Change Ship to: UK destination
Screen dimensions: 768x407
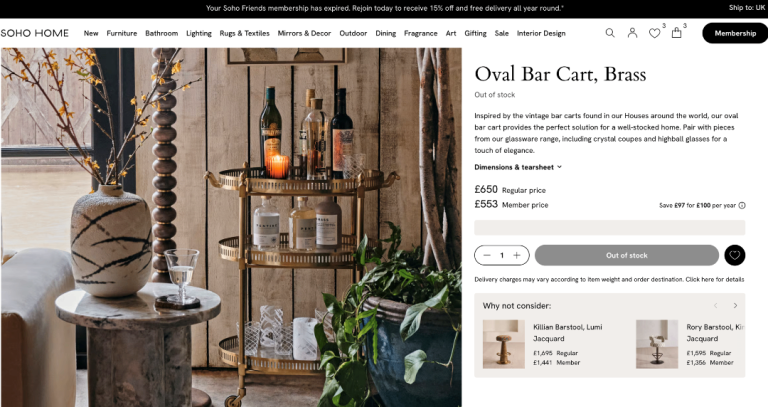coord(746,8)
